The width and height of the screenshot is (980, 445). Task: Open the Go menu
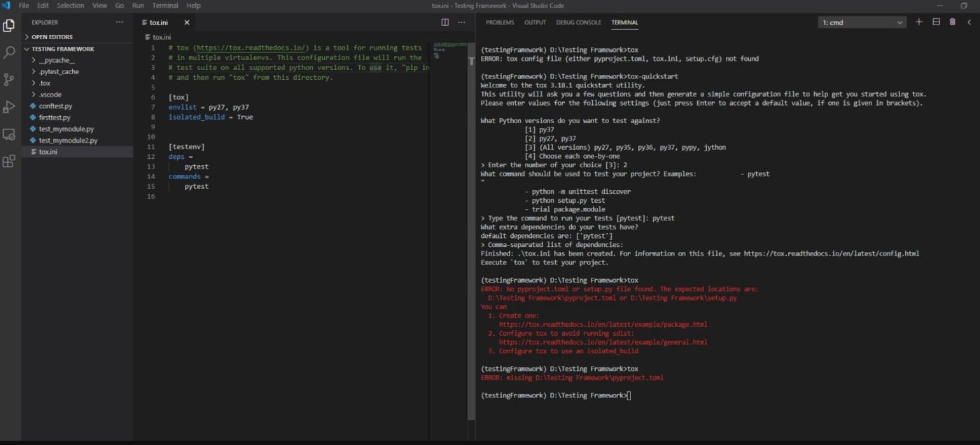click(x=120, y=5)
